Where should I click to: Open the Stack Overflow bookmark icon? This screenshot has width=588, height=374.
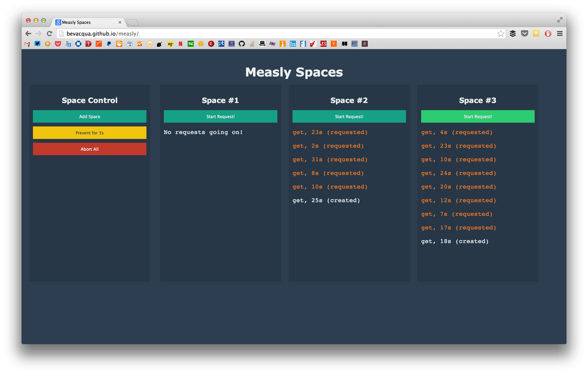[252, 44]
